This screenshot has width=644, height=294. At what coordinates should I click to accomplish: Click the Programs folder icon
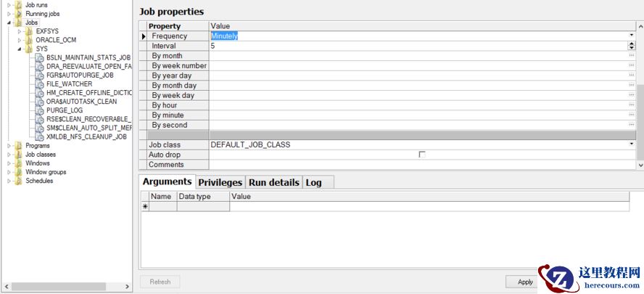pyautogui.click(x=18, y=146)
